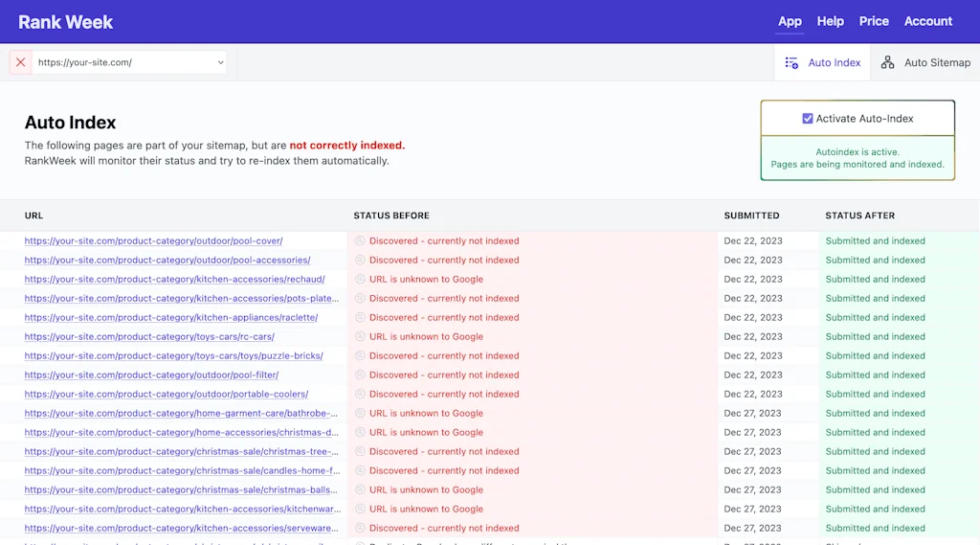Open the home-garment-care/bathrobe URL link
This screenshot has width=980, height=545.
click(181, 413)
